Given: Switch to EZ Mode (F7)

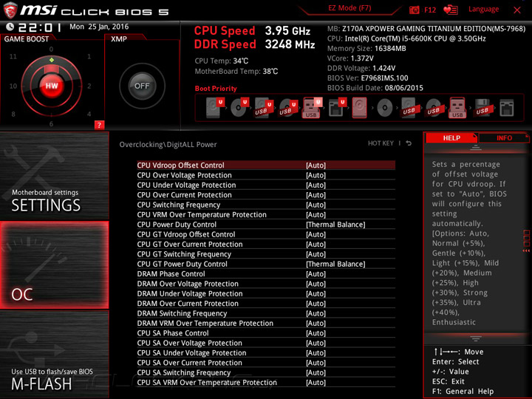Looking at the screenshot, I should tap(349, 8).
